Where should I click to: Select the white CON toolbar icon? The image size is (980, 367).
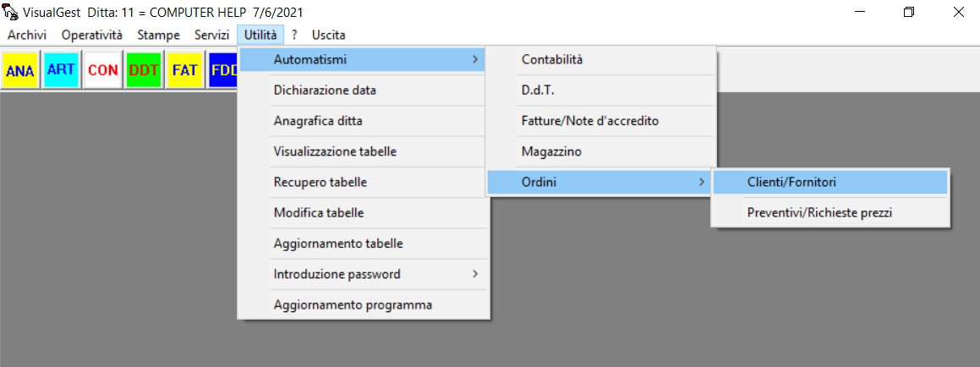pos(102,70)
